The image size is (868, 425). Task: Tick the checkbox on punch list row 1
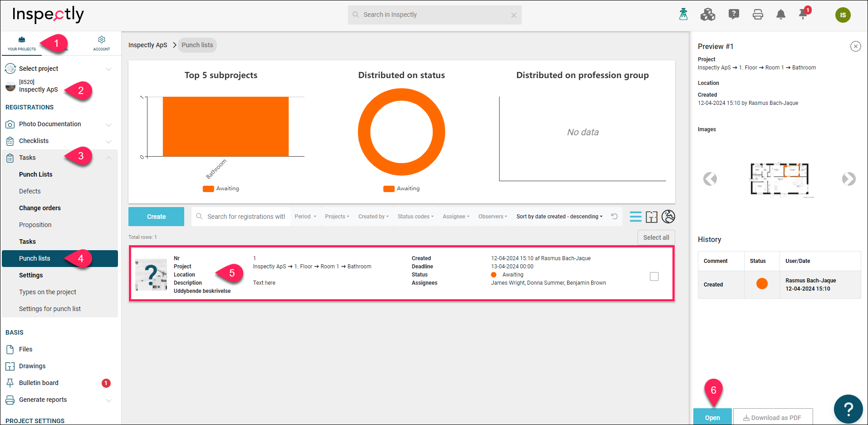[x=654, y=277]
